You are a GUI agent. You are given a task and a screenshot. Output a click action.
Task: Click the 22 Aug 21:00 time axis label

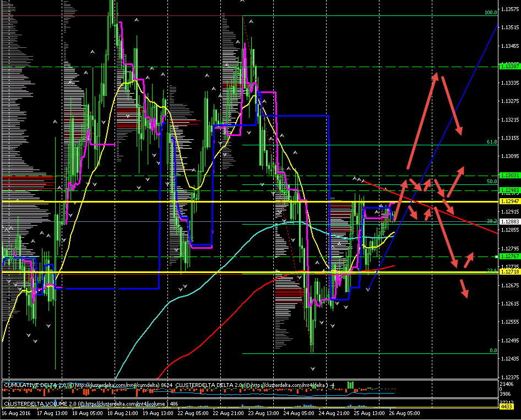[x=228, y=413]
